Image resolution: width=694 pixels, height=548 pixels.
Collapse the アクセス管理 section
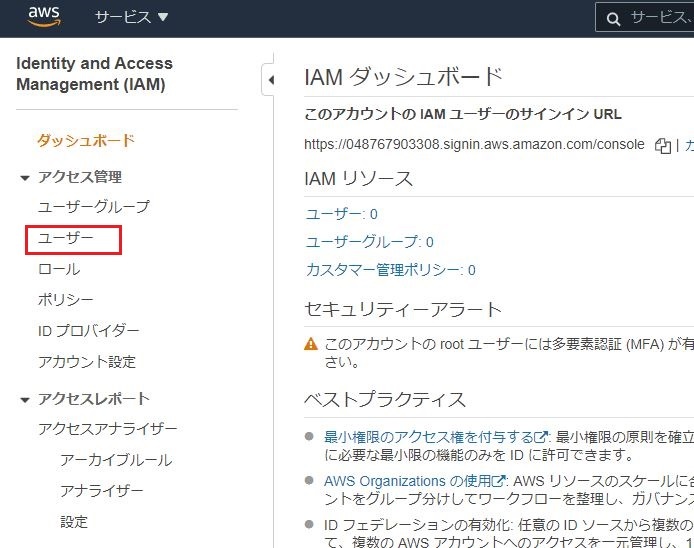(x=25, y=178)
